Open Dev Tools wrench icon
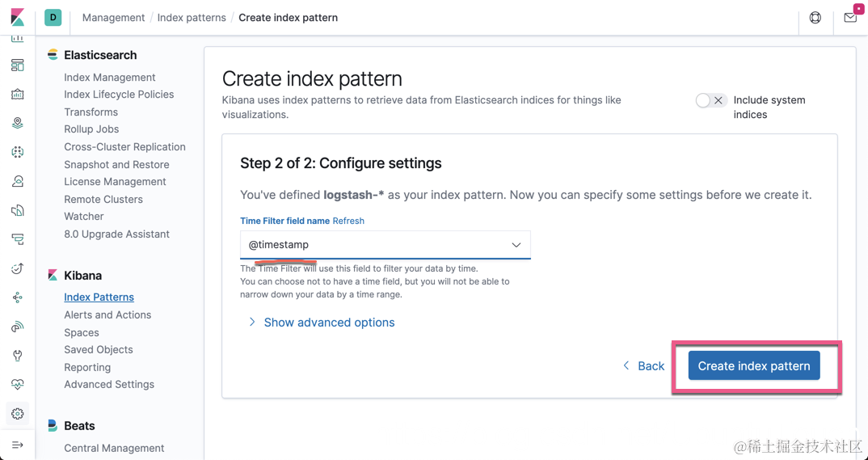868x460 pixels. tap(17, 356)
